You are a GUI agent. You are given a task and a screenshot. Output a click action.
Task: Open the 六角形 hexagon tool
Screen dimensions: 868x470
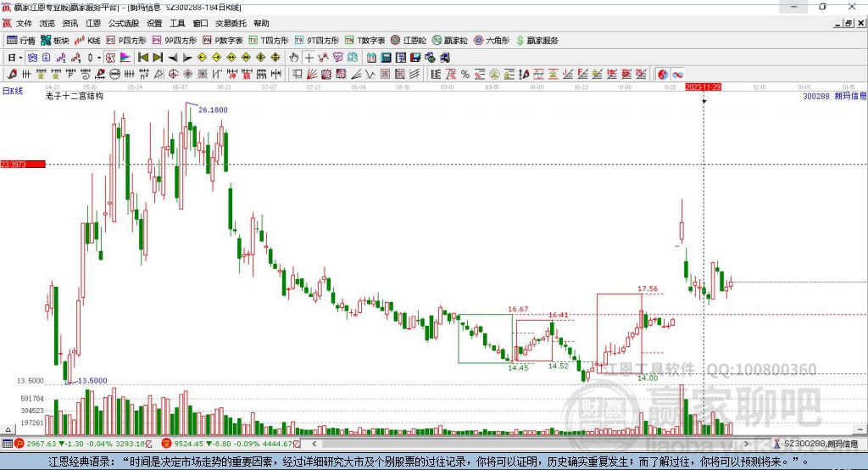coord(492,41)
